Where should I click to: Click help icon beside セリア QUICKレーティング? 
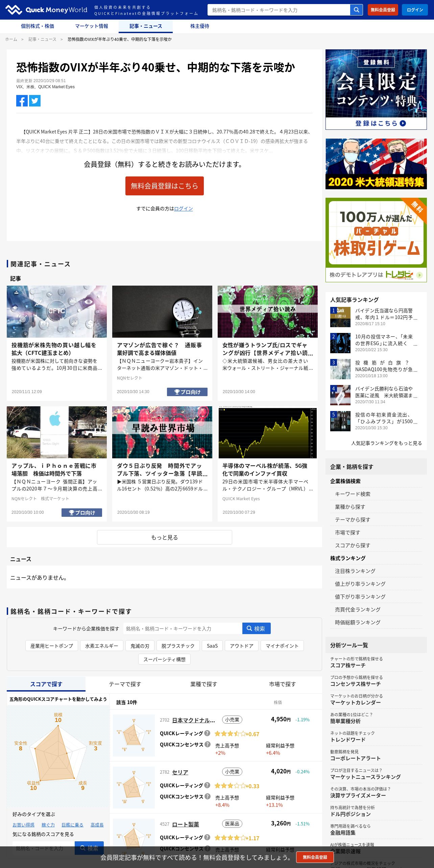(207, 785)
